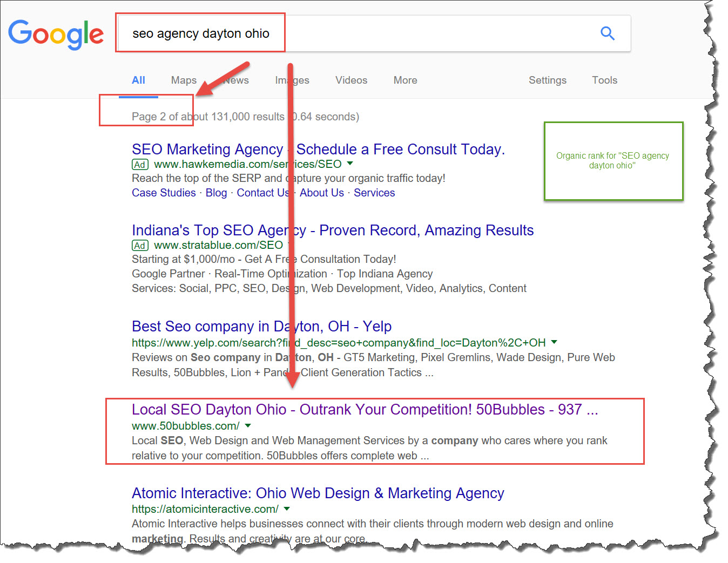Click the www.50bubbles.com/ URL text
Image resolution: width=728 pixels, height=563 pixels.
[186, 426]
